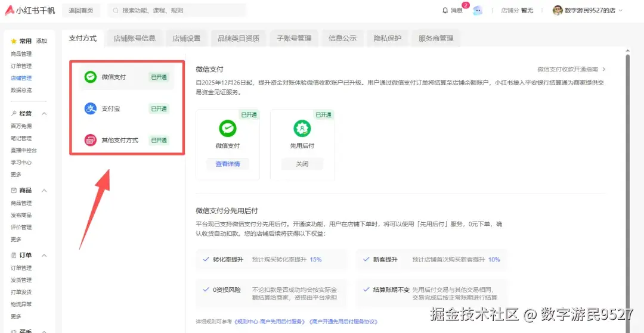Open 百万免佣 in sidebar
The width and height of the screenshot is (644, 333).
point(21,126)
